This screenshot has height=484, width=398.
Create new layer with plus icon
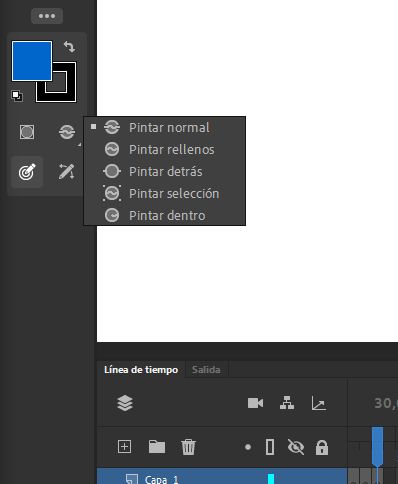(124, 447)
